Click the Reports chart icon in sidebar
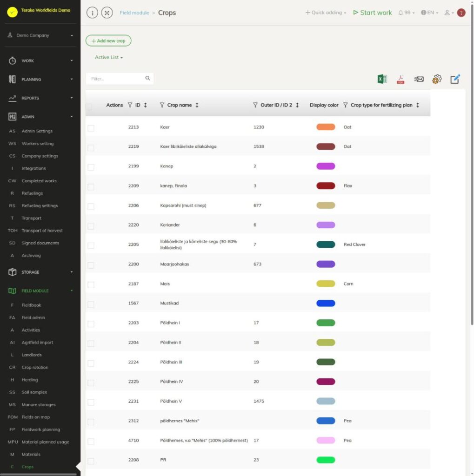The height and width of the screenshot is (476, 474). pos(12,98)
